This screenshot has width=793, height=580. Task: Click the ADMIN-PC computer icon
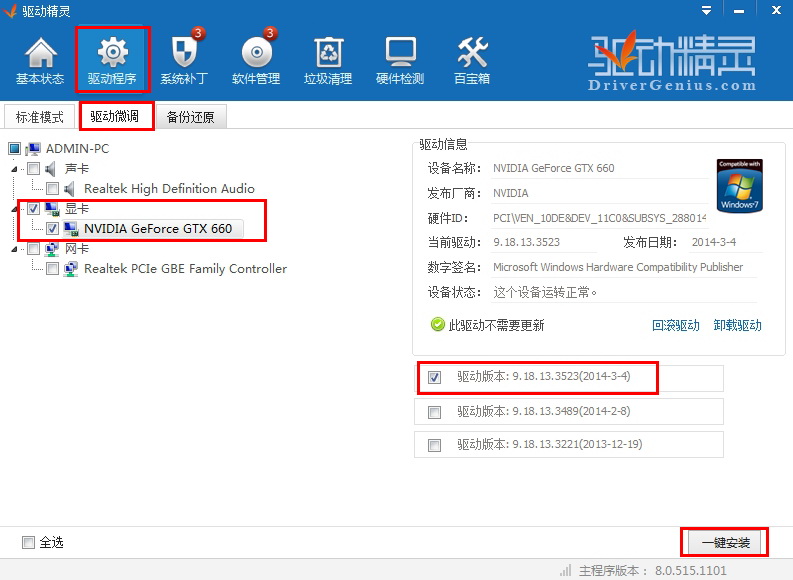pos(33,149)
